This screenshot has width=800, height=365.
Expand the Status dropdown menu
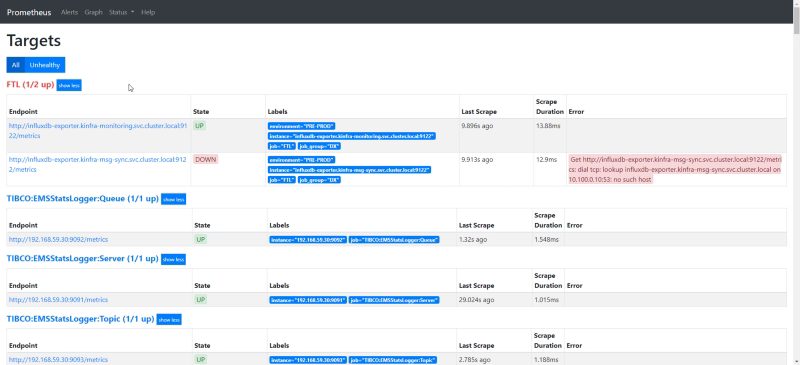coord(121,12)
